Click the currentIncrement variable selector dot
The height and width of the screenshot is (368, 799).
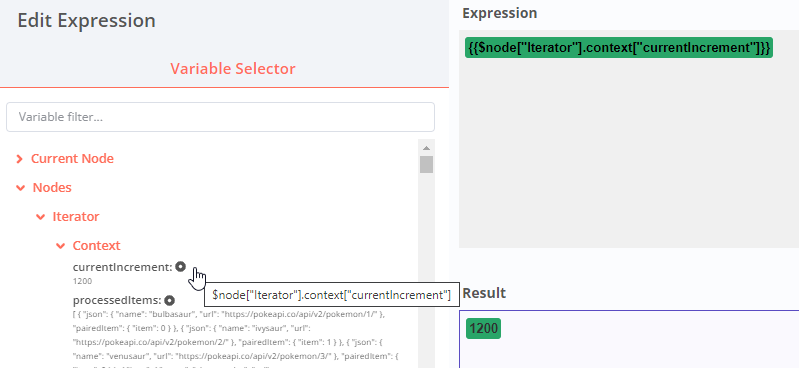pyautogui.click(x=180, y=267)
